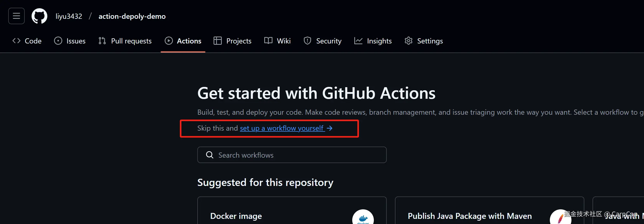
Task: Click the Wiki book icon
Action: pyautogui.click(x=268, y=41)
